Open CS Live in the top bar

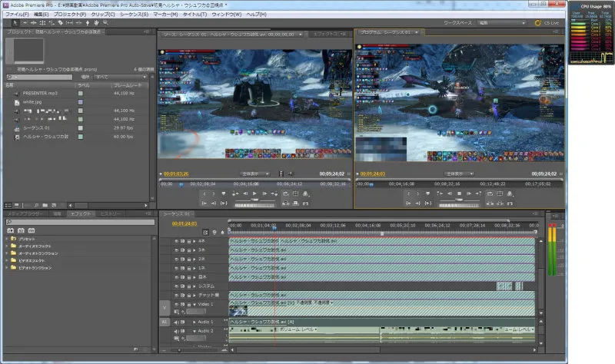click(547, 23)
